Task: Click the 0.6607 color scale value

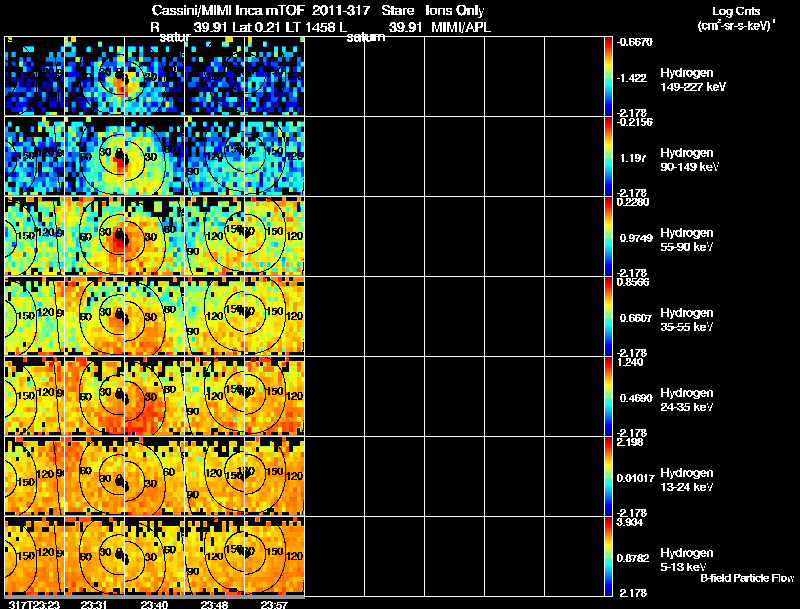Action: 636,318
